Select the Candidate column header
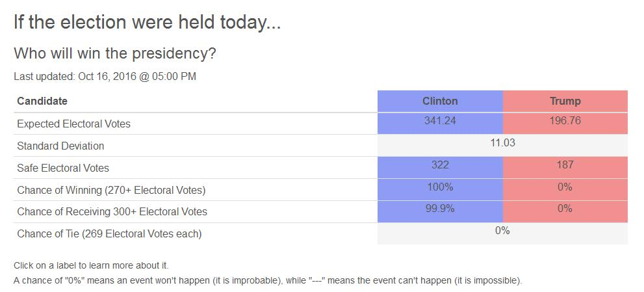The height and width of the screenshot is (292, 644). (x=42, y=101)
